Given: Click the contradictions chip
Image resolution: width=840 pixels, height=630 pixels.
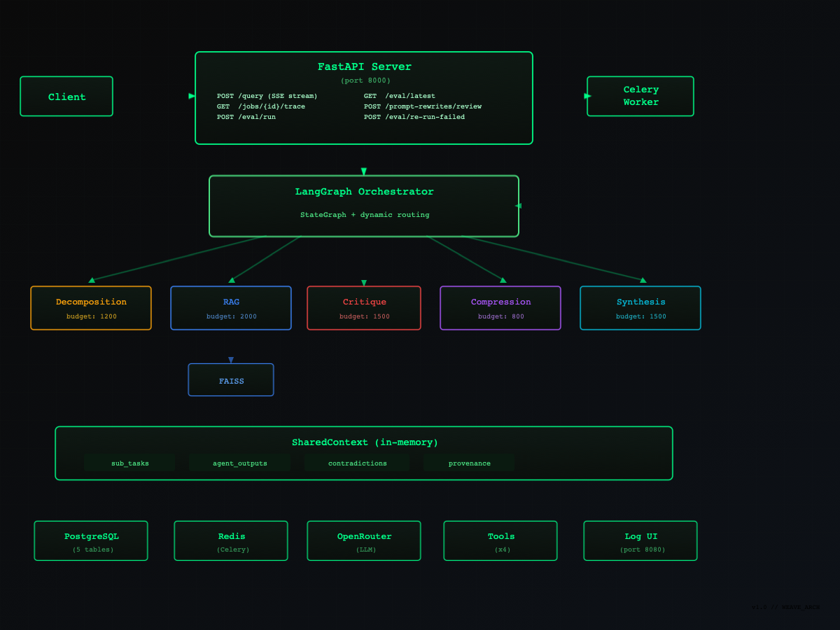Looking at the screenshot, I should pos(357,463).
